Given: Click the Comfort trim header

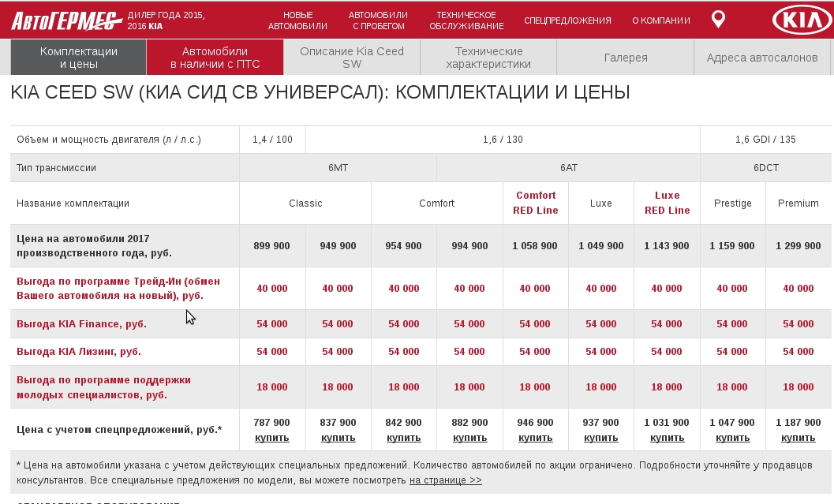Looking at the screenshot, I should (x=436, y=203).
